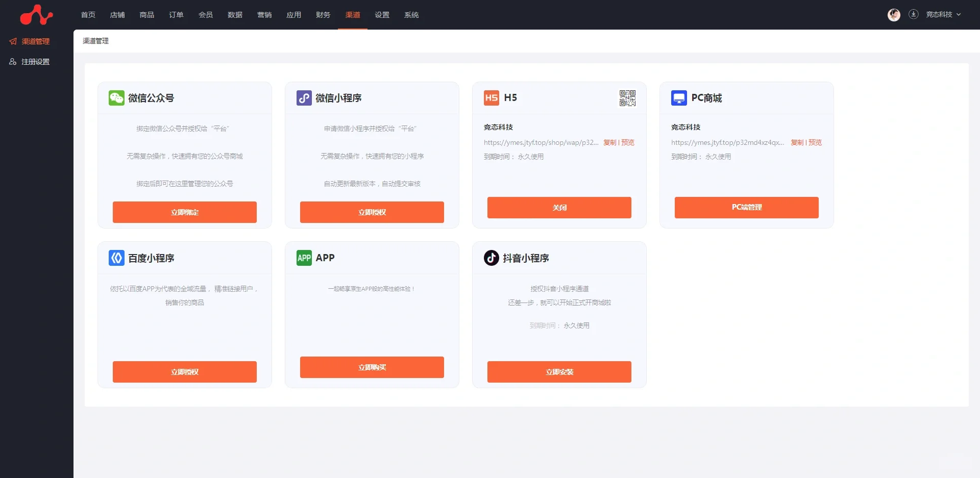The height and width of the screenshot is (478, 980).
Task: Click the PC商城 monitor icon
Action: [x=678, y=98]
